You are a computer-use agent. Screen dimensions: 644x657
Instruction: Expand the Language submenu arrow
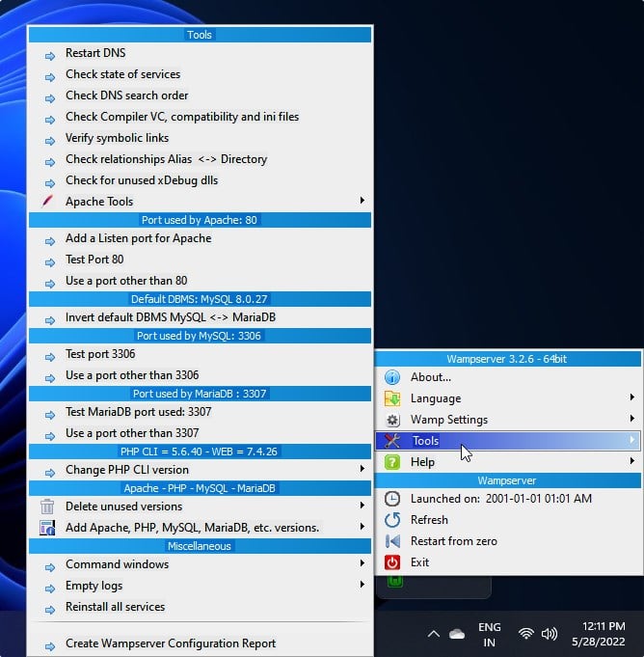pos(631,397)
